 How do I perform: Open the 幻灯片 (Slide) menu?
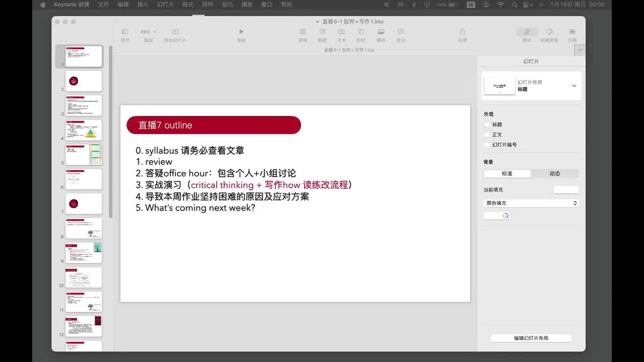166,5
